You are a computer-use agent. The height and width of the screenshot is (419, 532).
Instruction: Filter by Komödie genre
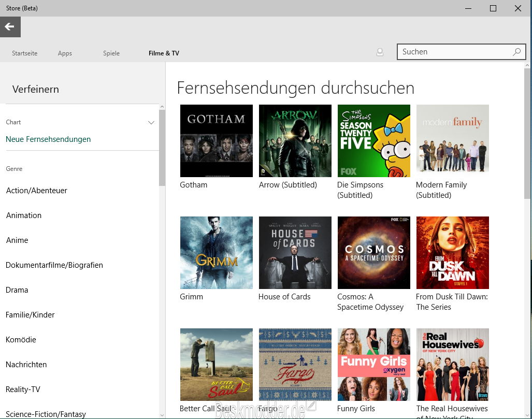click(21, 340)
